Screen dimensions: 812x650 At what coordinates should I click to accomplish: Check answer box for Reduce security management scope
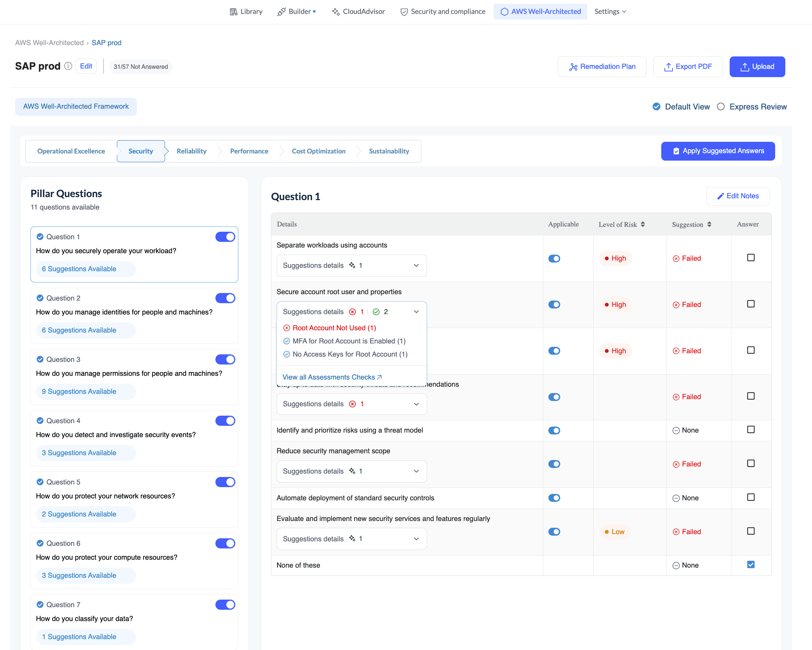[751, 463]
